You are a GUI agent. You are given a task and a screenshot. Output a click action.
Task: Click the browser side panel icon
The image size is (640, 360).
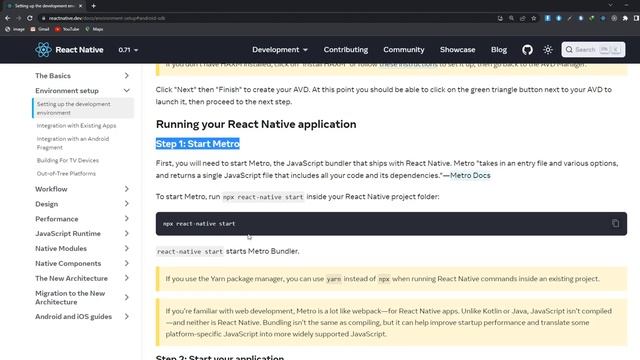[x=636, y=18]
